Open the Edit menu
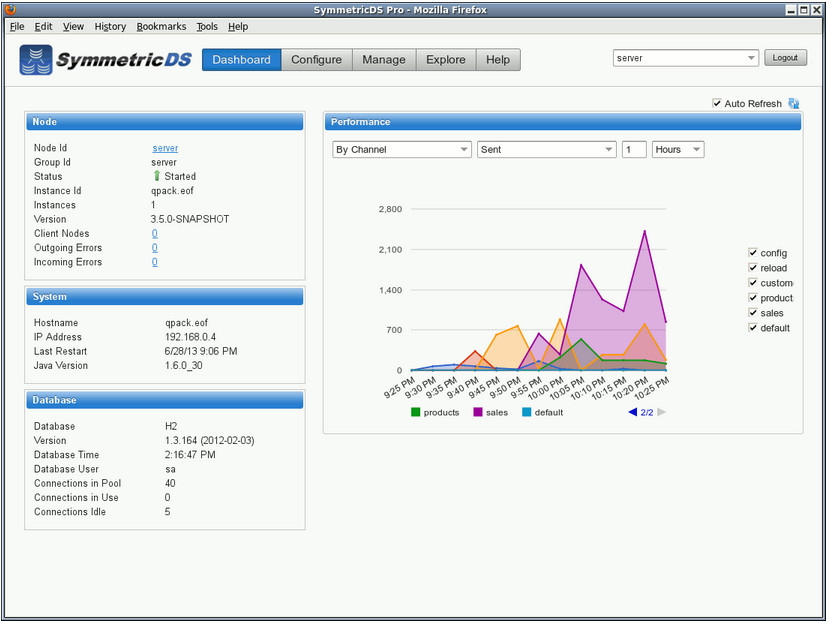This screenshot has width=829, height=623. [43, 26]
